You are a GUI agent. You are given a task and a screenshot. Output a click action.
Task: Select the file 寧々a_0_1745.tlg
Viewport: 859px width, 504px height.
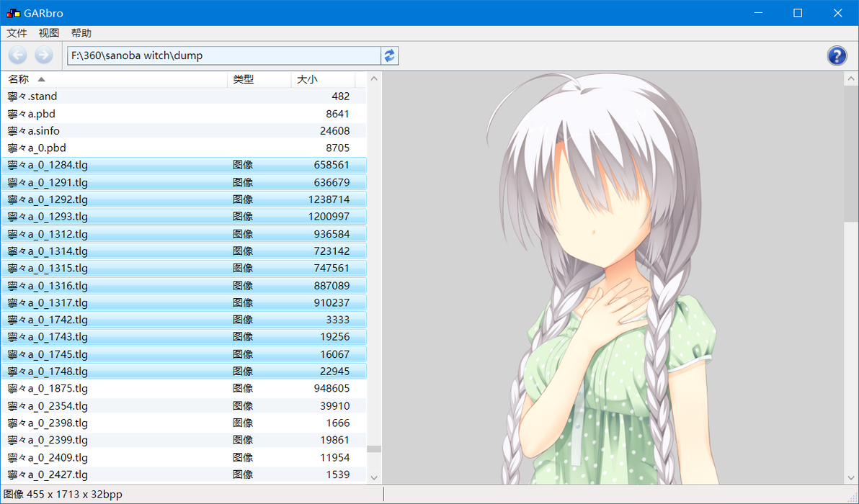tap(184, 354)
